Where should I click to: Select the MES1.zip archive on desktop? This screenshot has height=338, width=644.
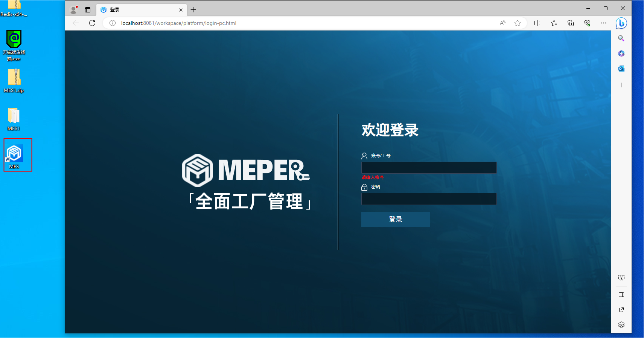[14, 81]
